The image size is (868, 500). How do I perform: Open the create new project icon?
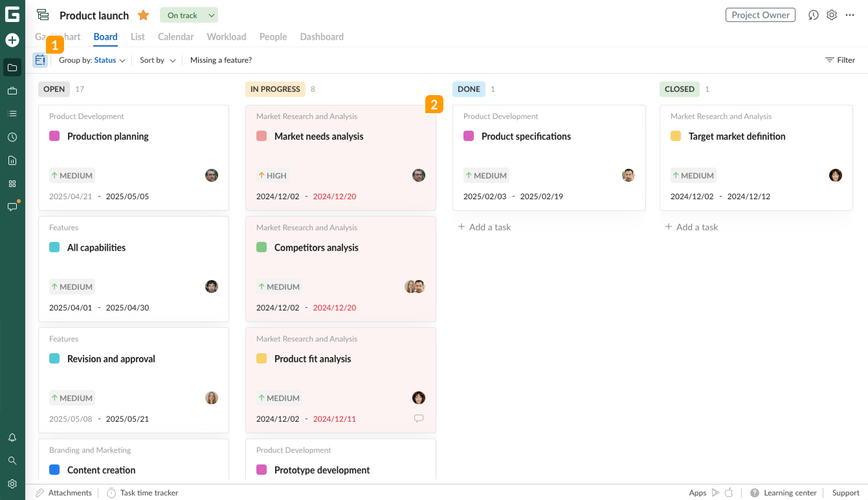(x=12, y=39)
